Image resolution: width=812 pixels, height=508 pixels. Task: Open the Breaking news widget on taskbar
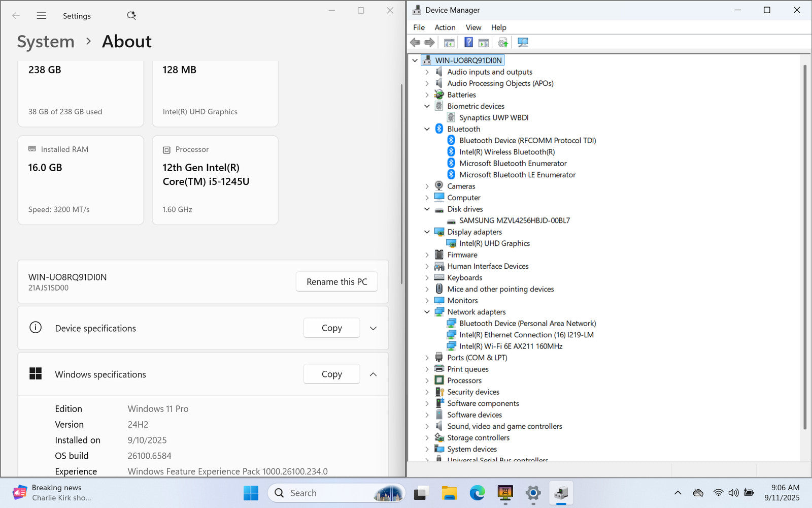pyautogui.click(x=53, y=493)
